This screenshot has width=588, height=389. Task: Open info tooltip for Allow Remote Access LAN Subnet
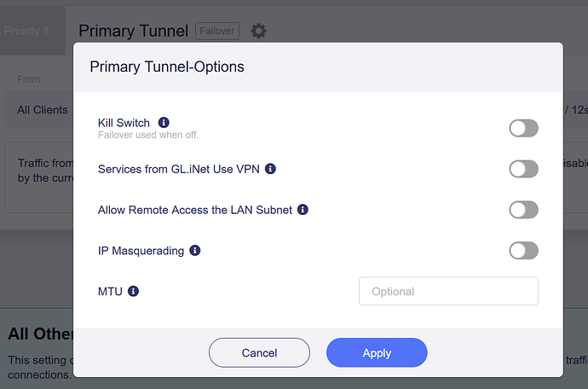pyautogui.click(x=303, y=210)
